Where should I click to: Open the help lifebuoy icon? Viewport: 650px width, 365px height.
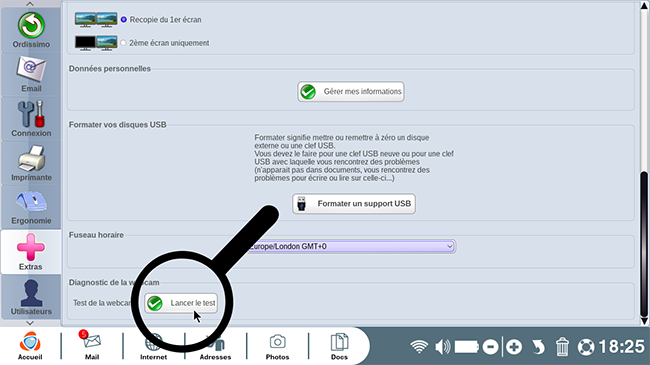pyautogui.click(x=586, y=347)
